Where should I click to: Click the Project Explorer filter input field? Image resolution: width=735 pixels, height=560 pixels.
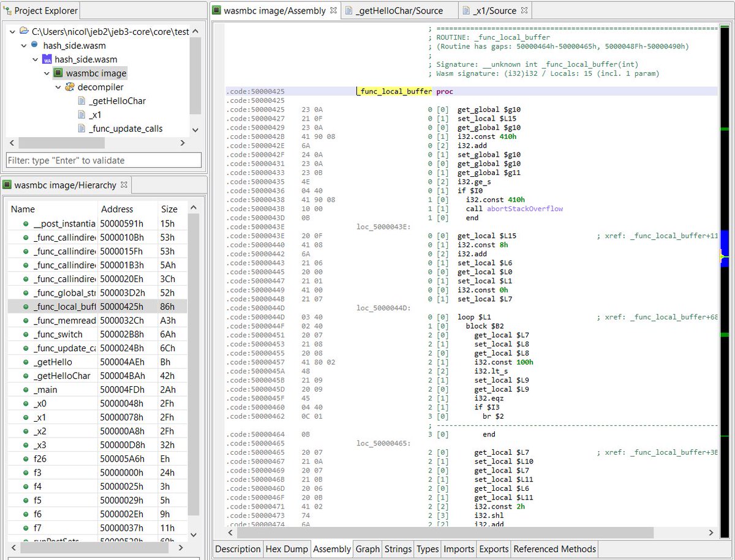[x=104, y=160]
